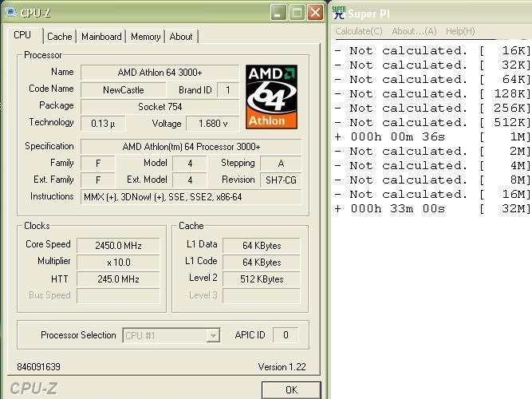Click the Not calculated 8M row
This screenshot has width=532, height=399.
point(432,180)
